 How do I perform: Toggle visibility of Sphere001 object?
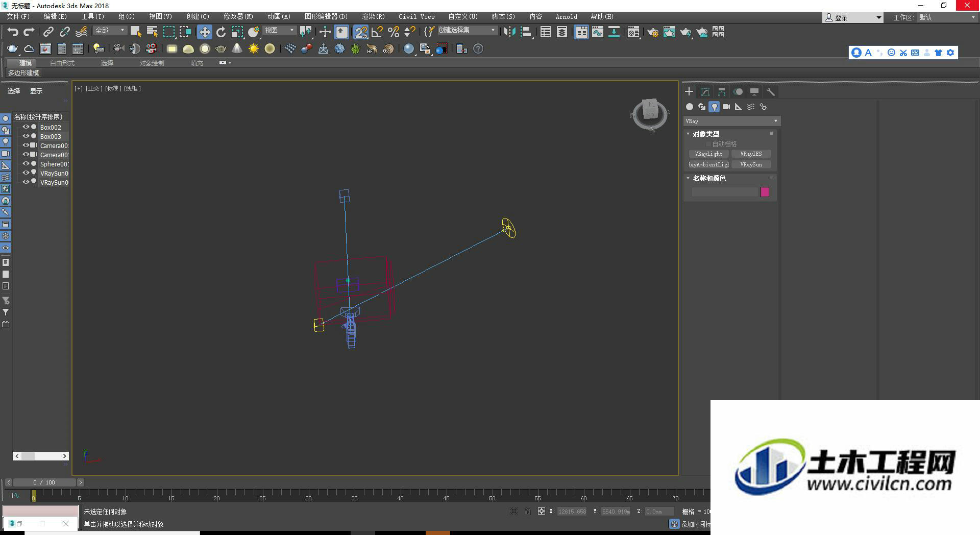coord(26,163)
